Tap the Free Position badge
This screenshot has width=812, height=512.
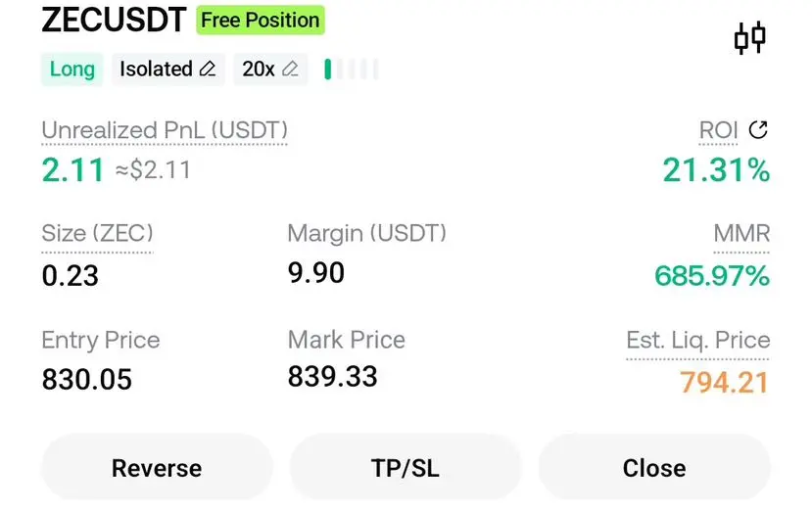[261, 21]
